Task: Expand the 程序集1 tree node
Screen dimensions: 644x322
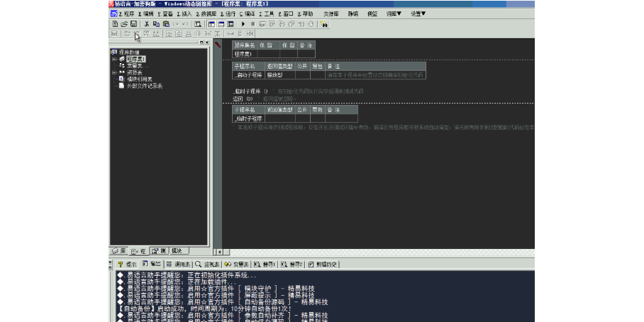Action: 113,59
